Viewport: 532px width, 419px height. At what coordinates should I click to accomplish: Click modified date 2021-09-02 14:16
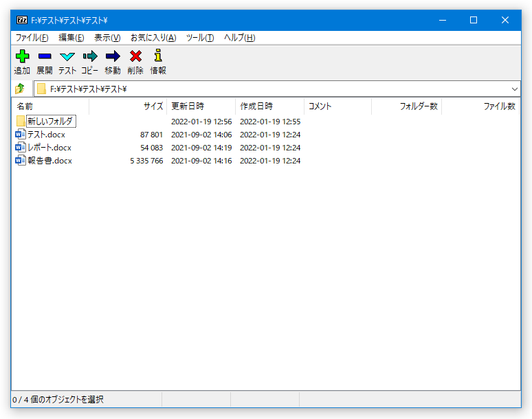point(201,161)
